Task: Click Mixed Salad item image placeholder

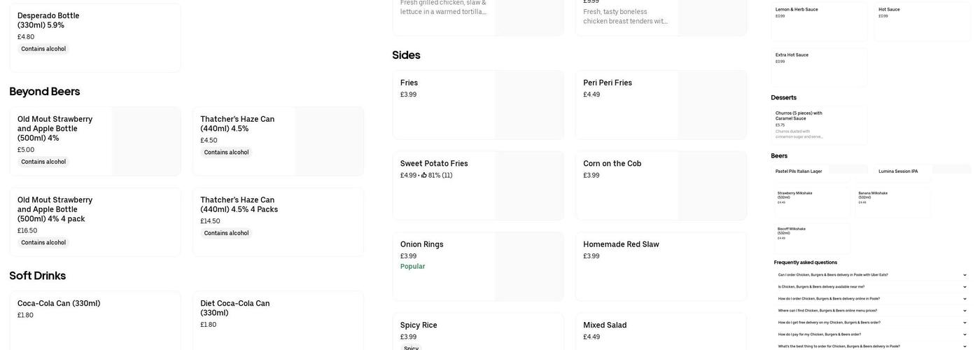Action: tap(712, 331)
